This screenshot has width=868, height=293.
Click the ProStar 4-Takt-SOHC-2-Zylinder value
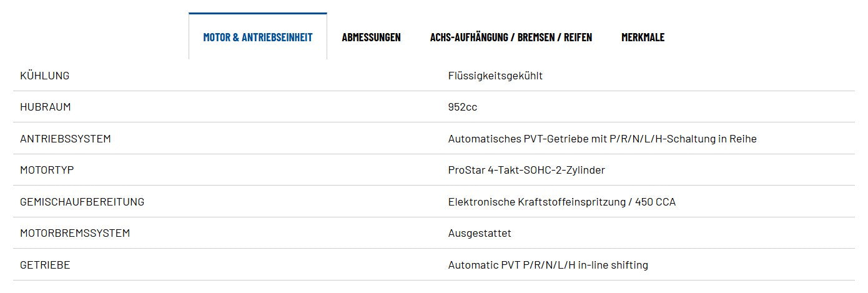(x=526, y=170)
